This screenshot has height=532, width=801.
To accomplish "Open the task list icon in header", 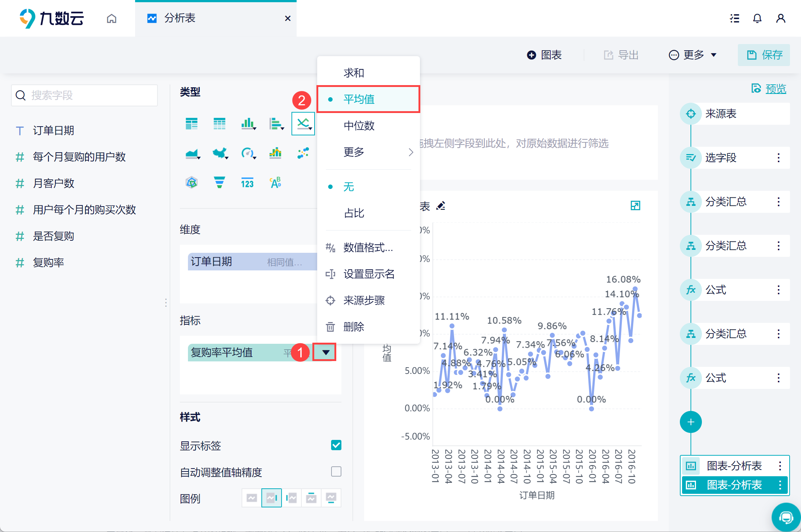I will [735, 18].
